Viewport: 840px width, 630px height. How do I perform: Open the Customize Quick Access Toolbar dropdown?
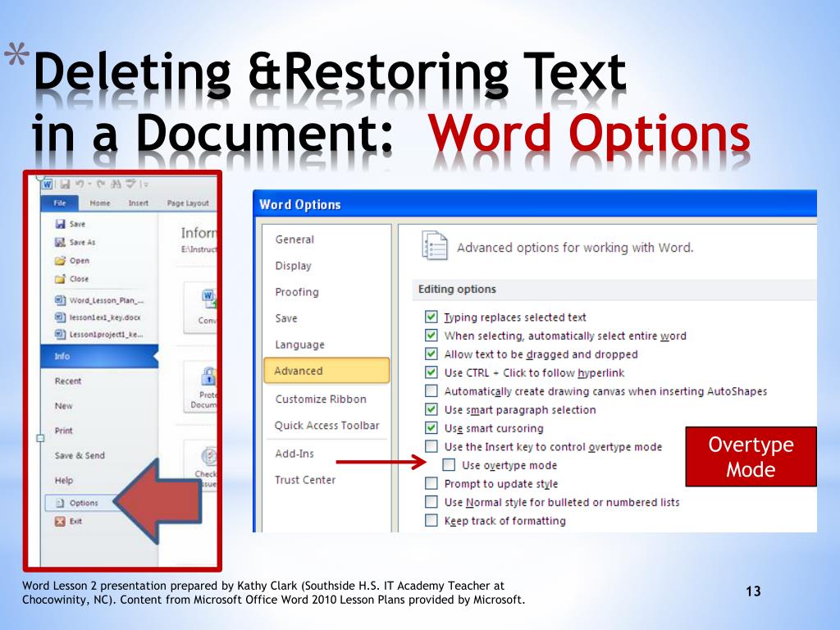144,185
